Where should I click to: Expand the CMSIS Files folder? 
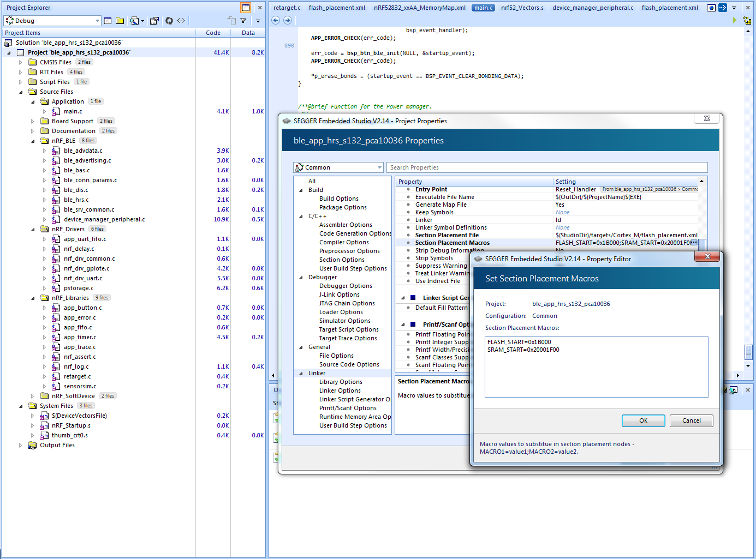pyautogui.click(x=21, y=62)
